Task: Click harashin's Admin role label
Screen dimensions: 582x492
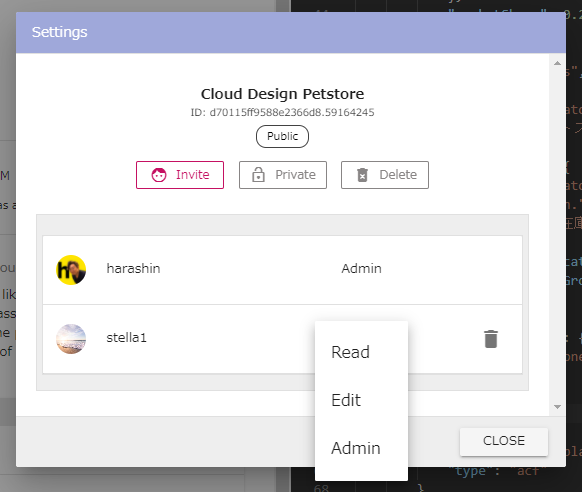Action: coord(362,268)
